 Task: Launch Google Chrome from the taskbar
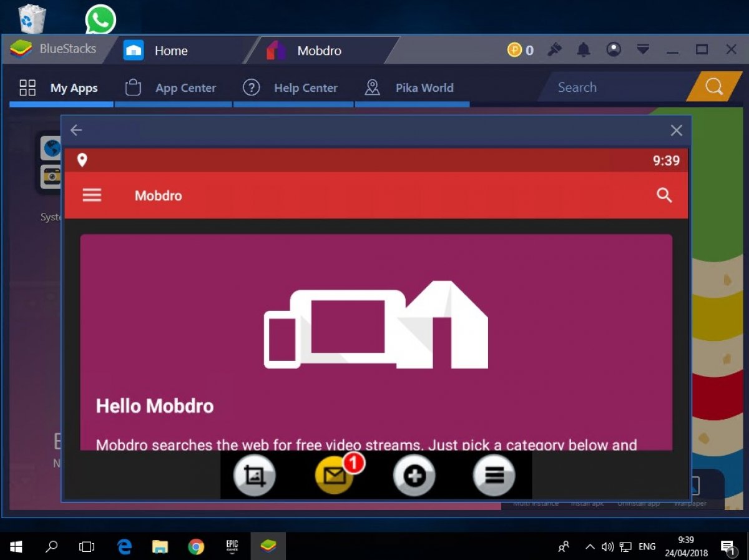click(x=196, y=547)
